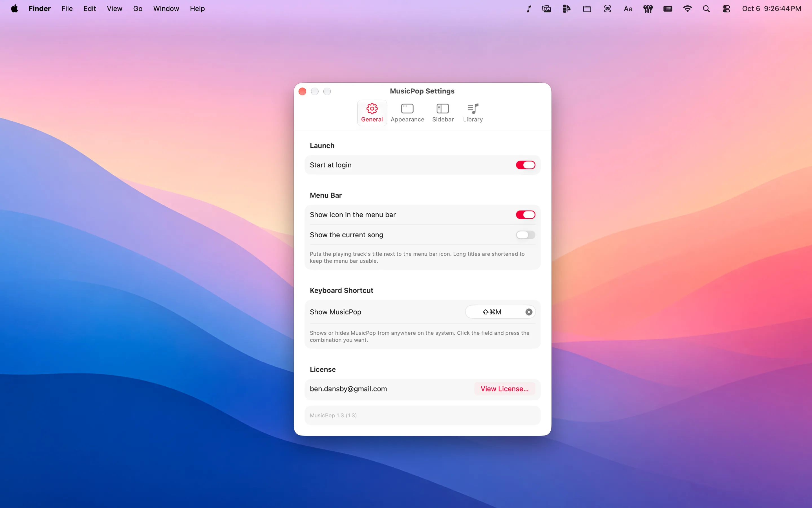Image resolution: width=812 pixels, height=508 pixels.
Task: Click the Aa text menu bar icon
Action: tap(628, 9)
